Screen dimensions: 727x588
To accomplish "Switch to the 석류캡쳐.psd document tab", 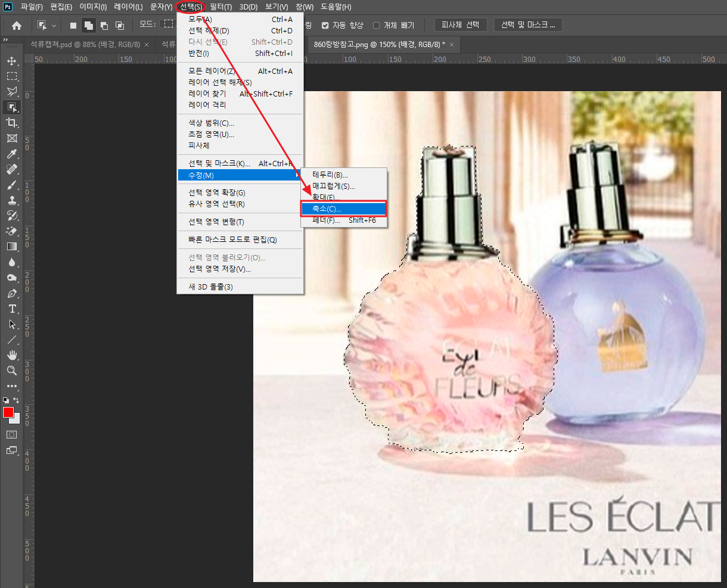I will coord(85,45).
